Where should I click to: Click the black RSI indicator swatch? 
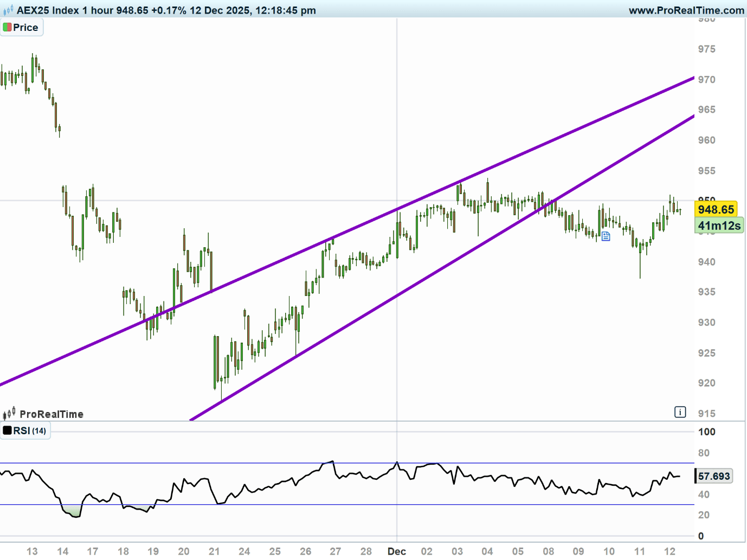[7, 430]
